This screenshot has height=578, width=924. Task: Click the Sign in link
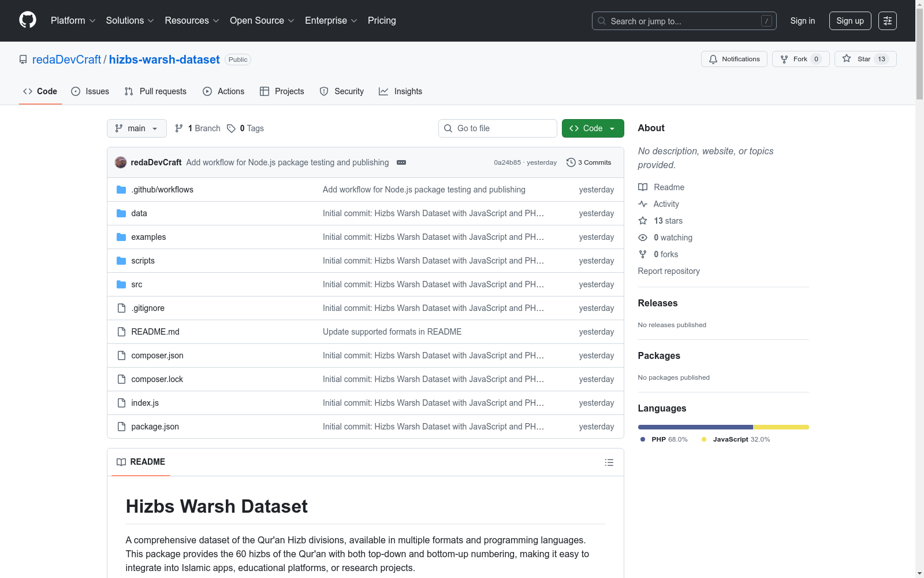coord(803,21)
